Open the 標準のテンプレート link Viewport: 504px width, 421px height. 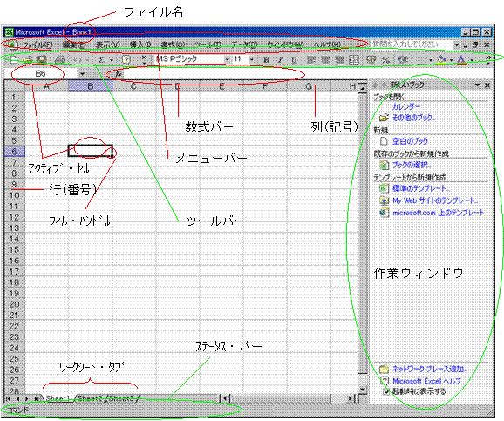[421, 188]
